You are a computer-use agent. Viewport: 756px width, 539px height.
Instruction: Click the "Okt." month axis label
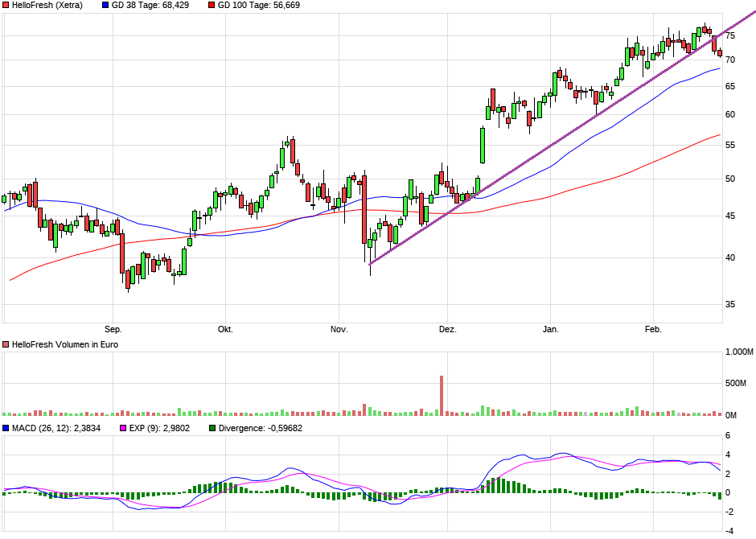(x=225, y=330)
